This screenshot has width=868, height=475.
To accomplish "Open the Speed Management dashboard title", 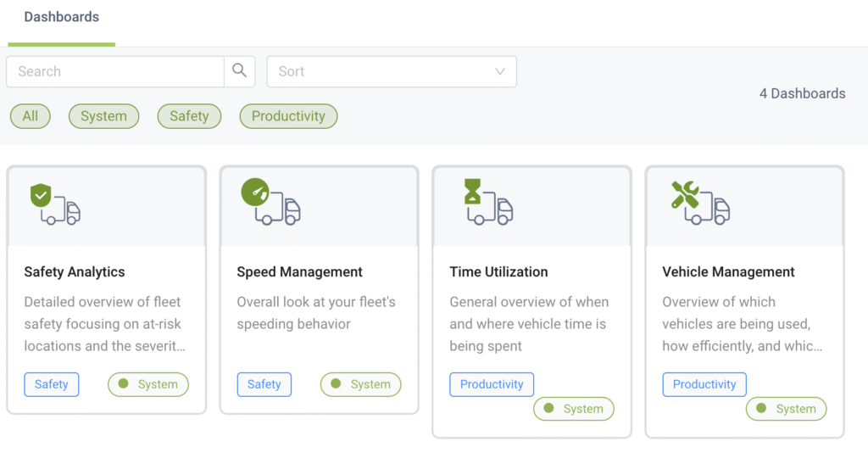I will click(x=299, y=271).
